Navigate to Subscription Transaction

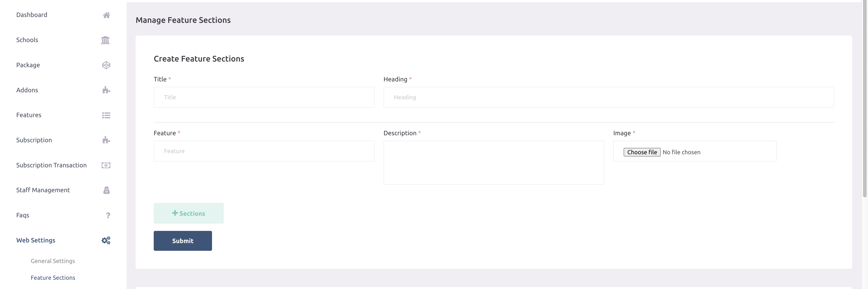click(52, 165)
